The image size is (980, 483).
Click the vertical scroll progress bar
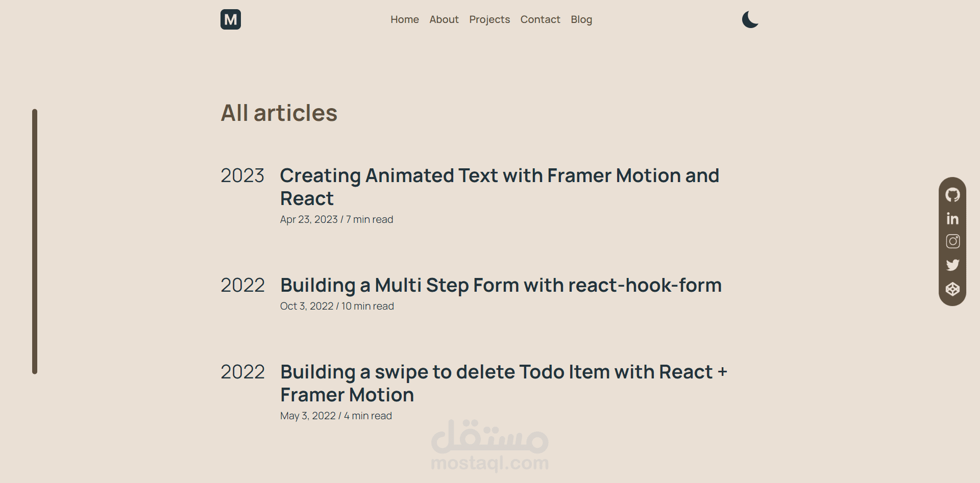tap(35, 241)
